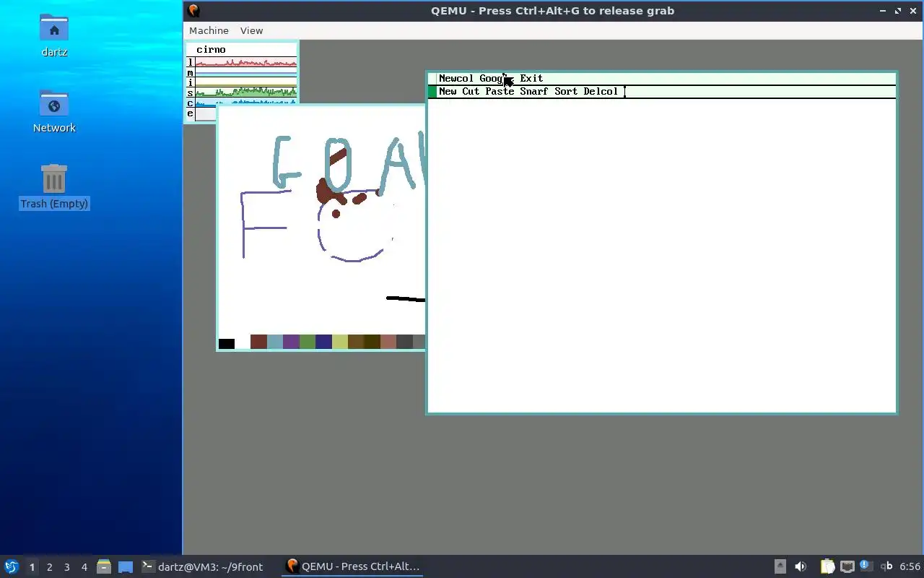
Task: Pick the purple paint swatch
Action: coord(291,342)
